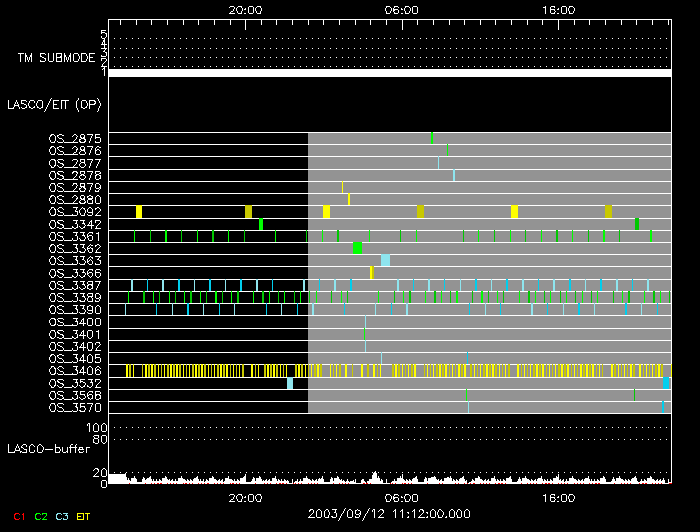This screenshot has width=700, height=532.
Task: Click the green marker in OS_2875 row
Action: pyautogui.click(x=432, y=138)
